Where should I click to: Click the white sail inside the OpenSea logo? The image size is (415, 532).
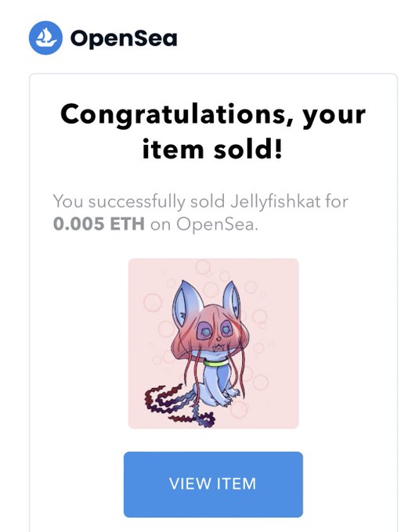point(45,34)
